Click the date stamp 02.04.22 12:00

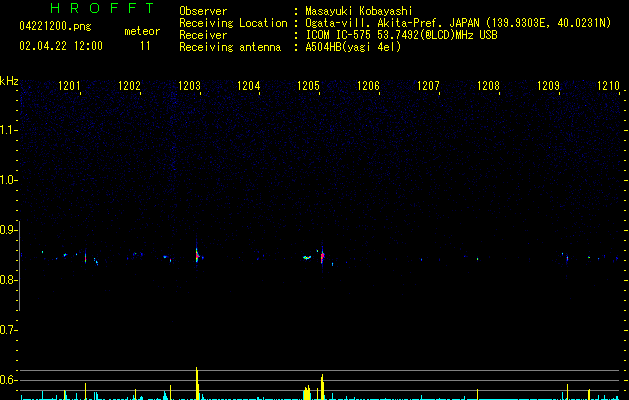61,46
